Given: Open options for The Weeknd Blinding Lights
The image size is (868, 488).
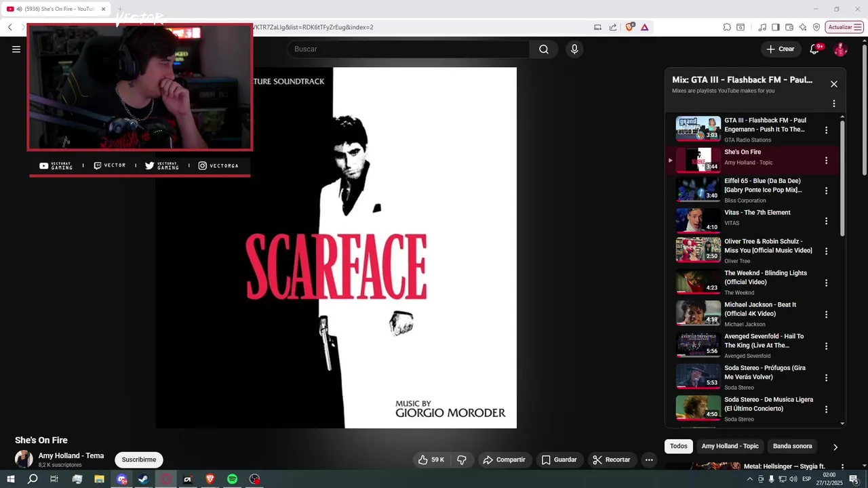Looking at the screenshot, I should (x=826, y=283).
